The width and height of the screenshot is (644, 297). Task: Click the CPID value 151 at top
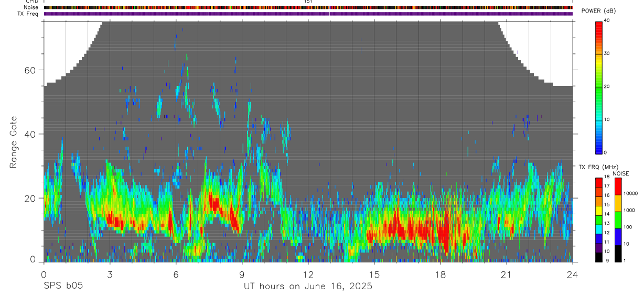[308, 2]
